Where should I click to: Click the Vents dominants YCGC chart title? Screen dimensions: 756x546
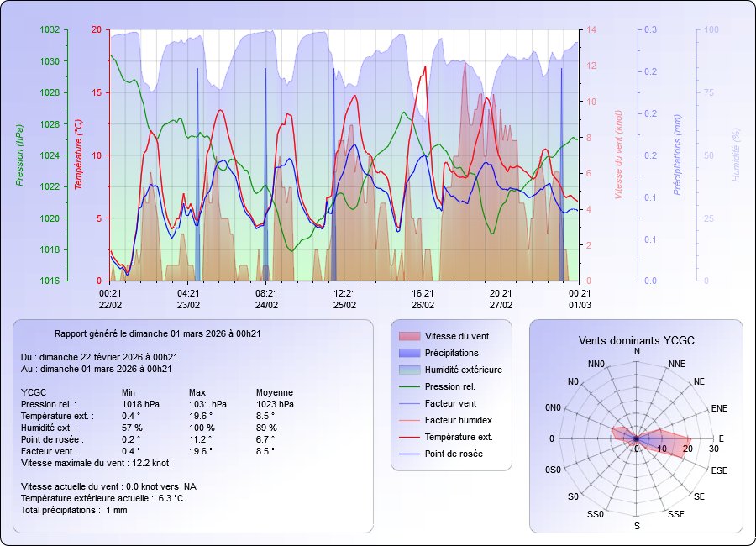point(636,340)
